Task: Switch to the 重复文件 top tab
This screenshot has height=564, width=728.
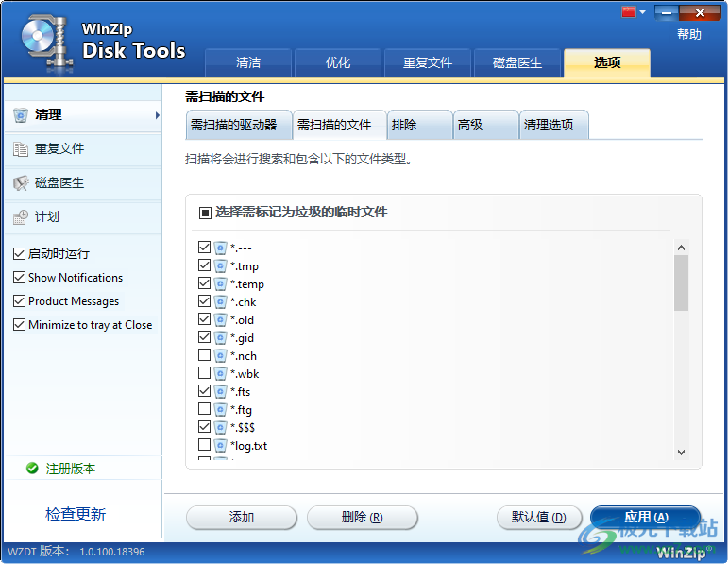Action: point(427,62)
